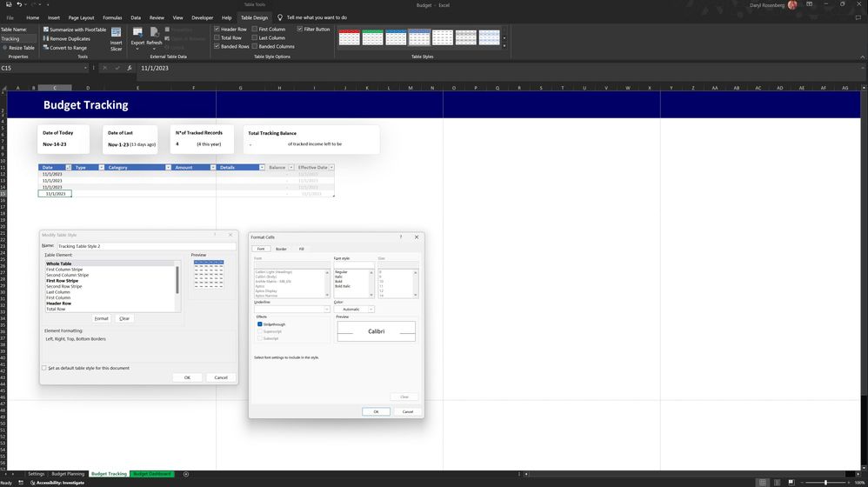Open the Category column filter dropdown

pos(168,167)
